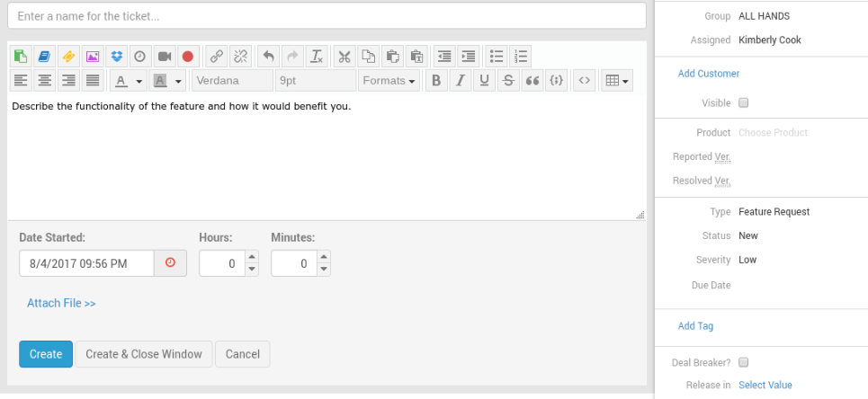
Task: Copy selection with the copy icon
Action: [369, 57]
